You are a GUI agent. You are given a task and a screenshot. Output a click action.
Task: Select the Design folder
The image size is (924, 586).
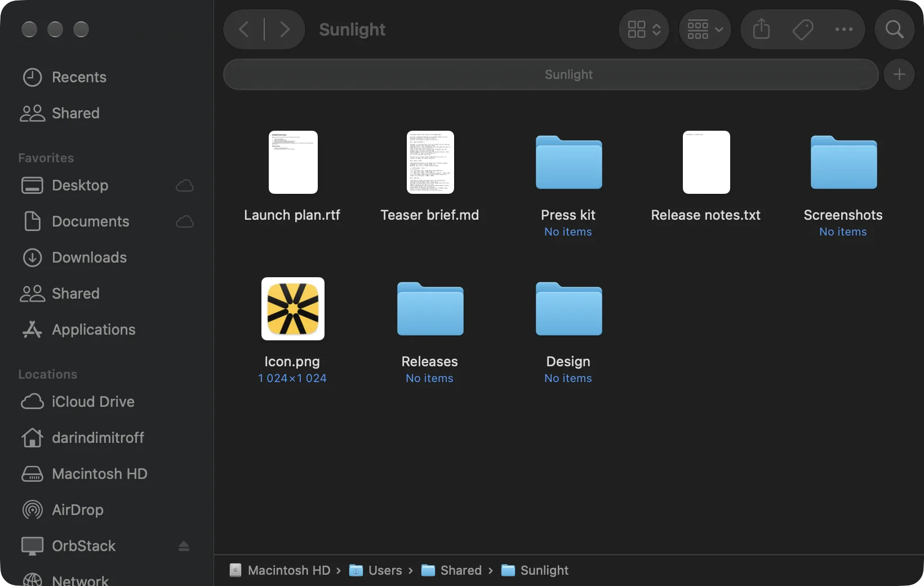click(568, 332)
